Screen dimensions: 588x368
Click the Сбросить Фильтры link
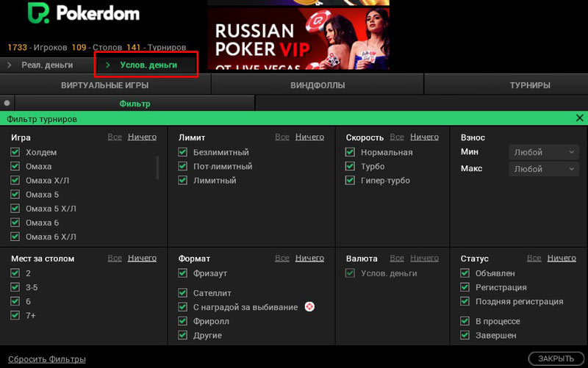pyautogui.click(x=47, y=359)
